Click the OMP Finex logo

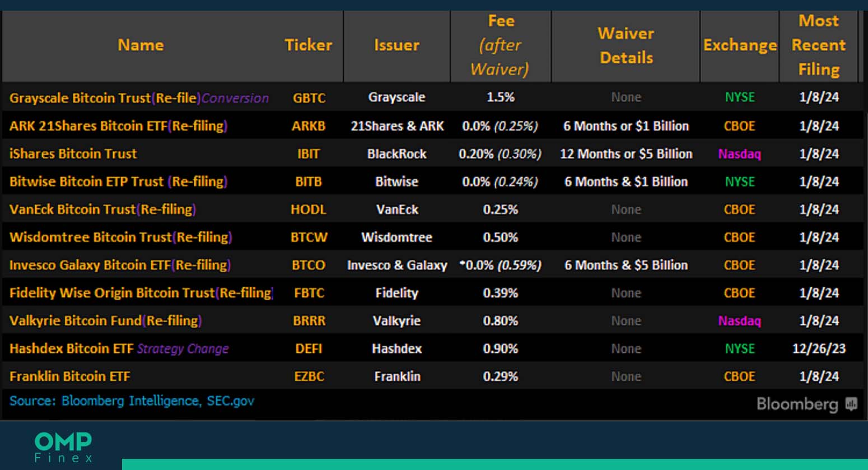63,447
